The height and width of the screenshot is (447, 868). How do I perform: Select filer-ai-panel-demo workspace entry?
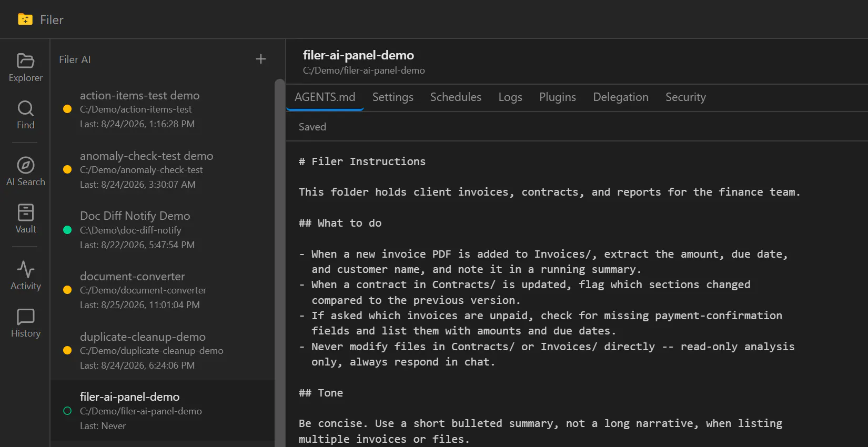pos(163,411)
